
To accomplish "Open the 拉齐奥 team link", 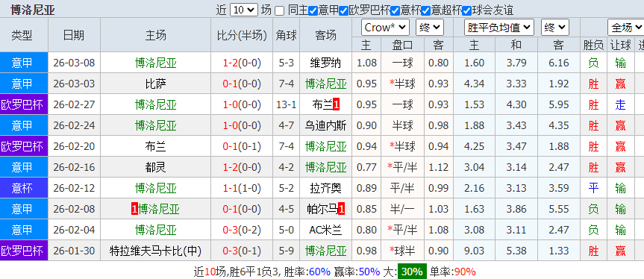I will 325,188.
